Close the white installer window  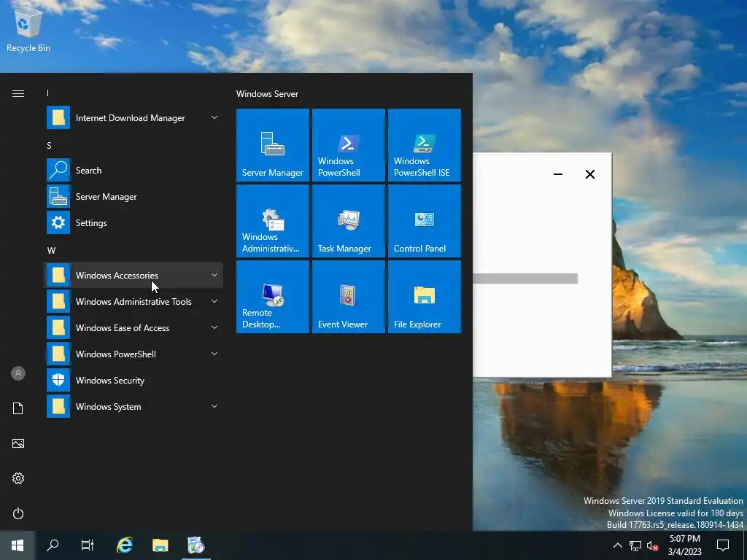pyautogui.click(x=589, y=174)
